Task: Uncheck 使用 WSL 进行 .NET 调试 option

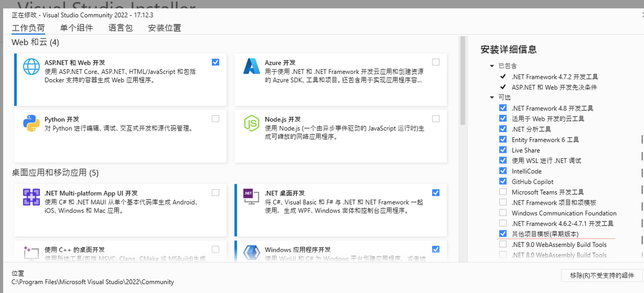Action: tap(503, 160)
